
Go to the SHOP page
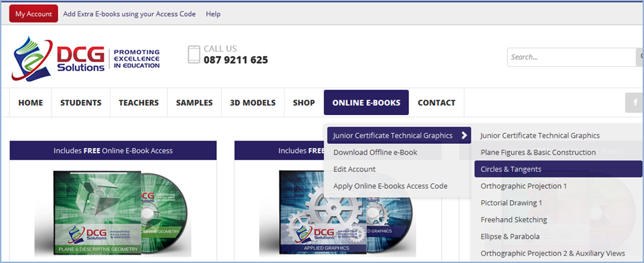(x=304, y=102)
